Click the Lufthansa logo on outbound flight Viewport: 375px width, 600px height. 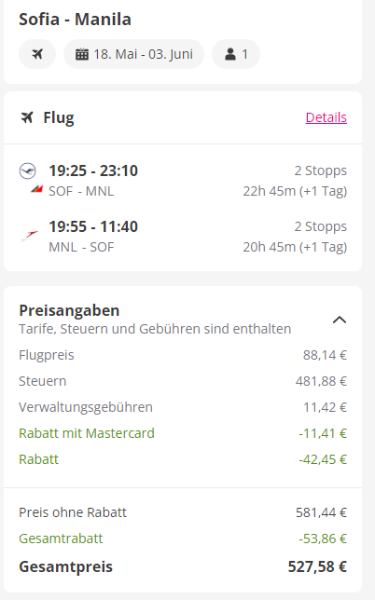28,171
